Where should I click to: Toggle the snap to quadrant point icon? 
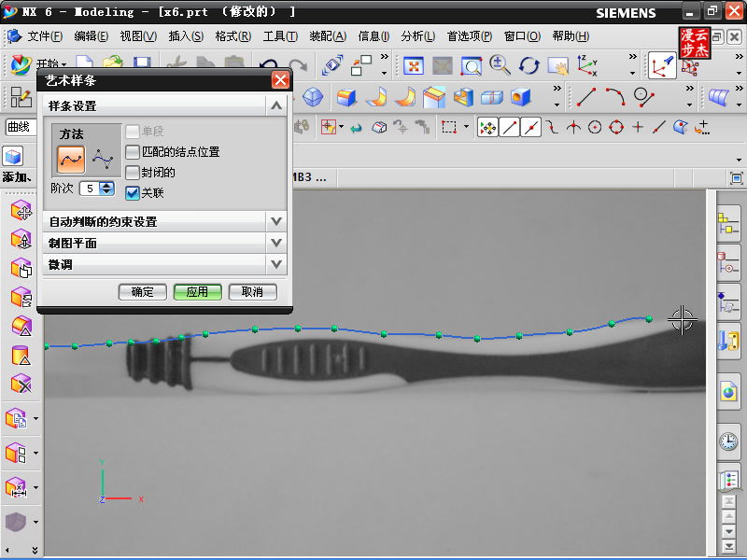(616, 127)
